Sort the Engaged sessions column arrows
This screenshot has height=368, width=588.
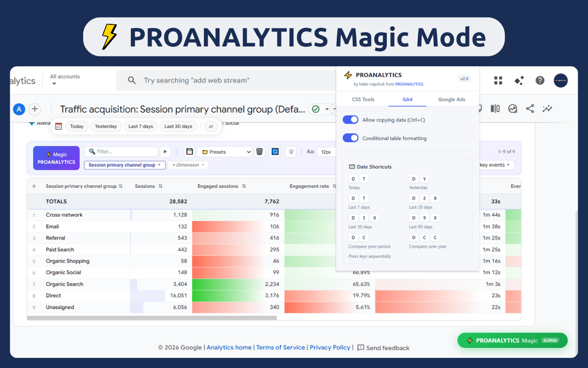244,186
